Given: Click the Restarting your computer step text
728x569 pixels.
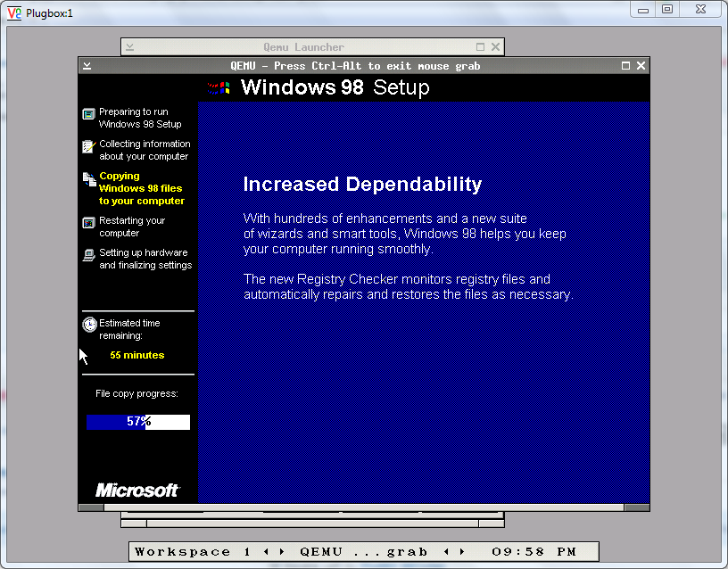Looking at the screenshot, I should pos(132,227).
